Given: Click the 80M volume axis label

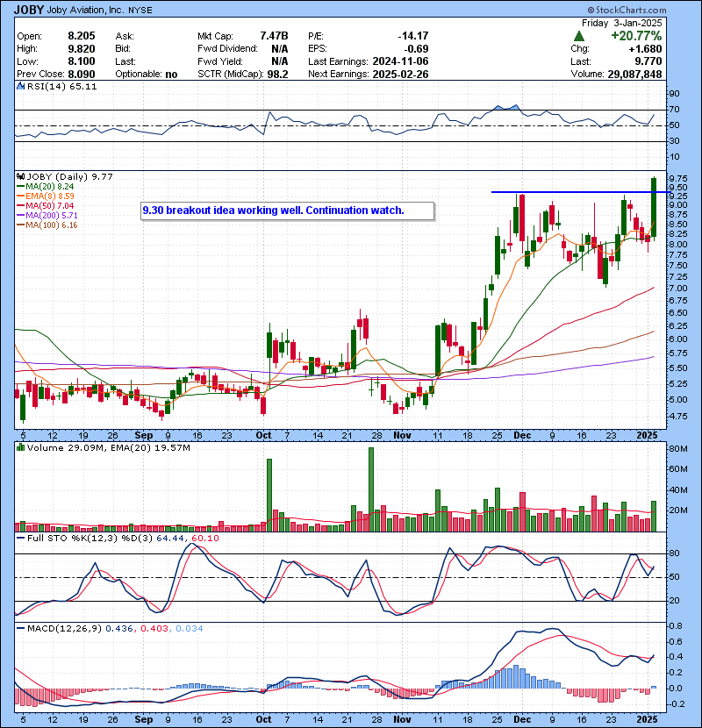Looking at the screenshot, I should click(677, 449).
